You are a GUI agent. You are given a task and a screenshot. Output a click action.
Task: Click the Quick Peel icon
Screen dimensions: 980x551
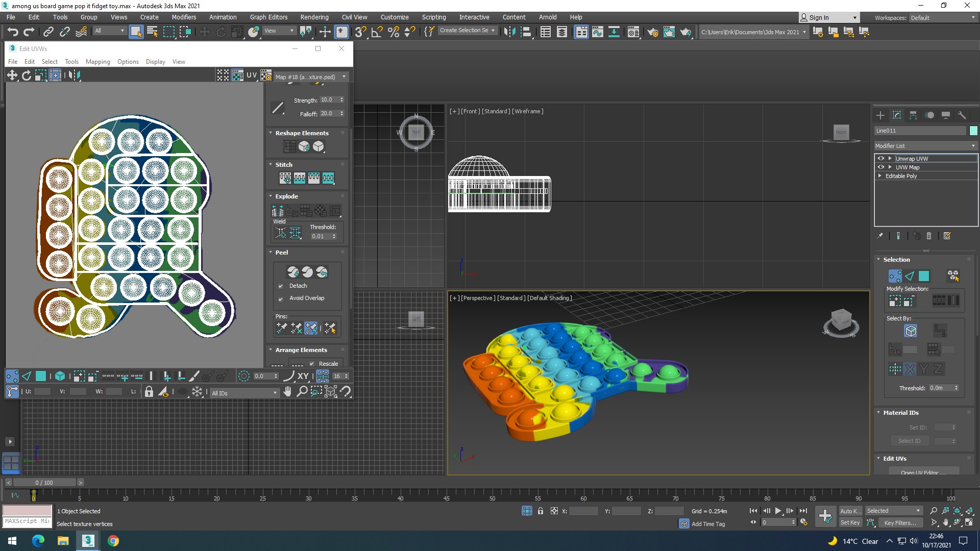click(293, 272)
